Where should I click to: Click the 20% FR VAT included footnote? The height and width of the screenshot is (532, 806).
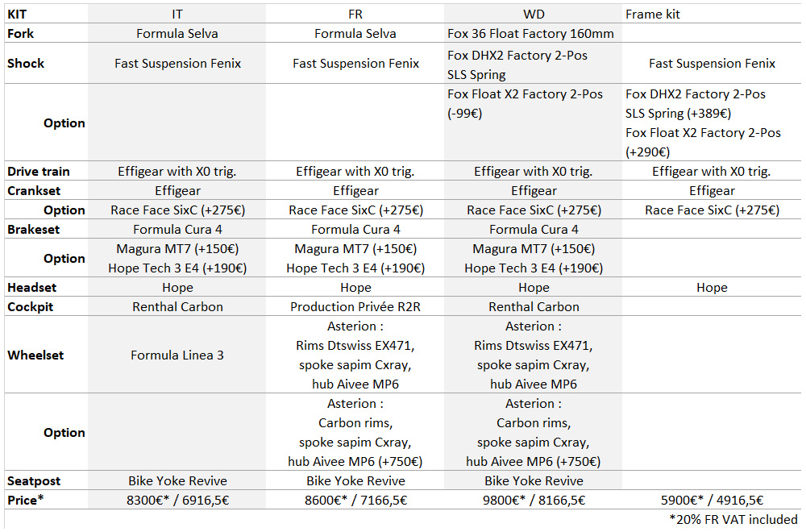click(733, 519)
